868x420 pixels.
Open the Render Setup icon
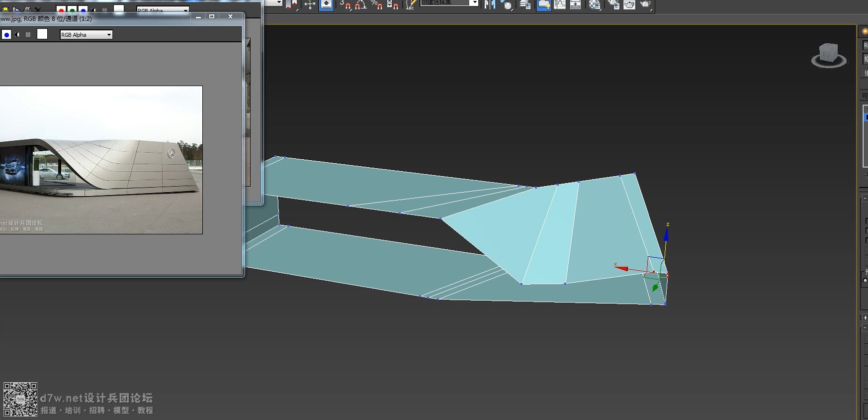(613, 5)
